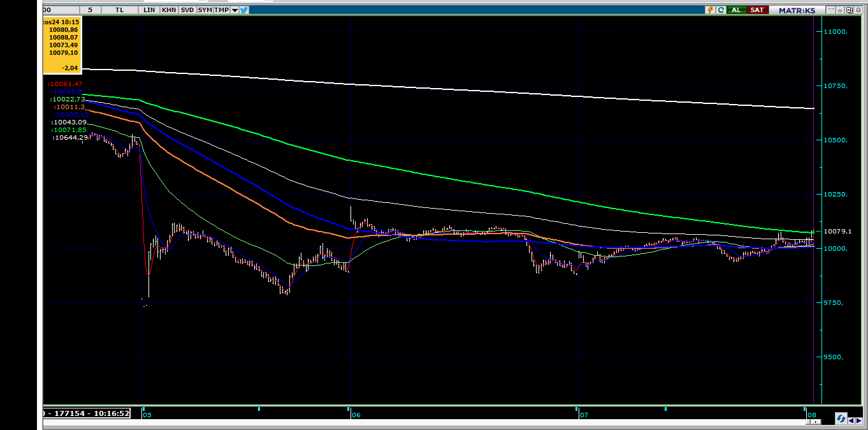Toggle the SYM button
This screenshot has height=430, width=868.
(x=205, y=10)
